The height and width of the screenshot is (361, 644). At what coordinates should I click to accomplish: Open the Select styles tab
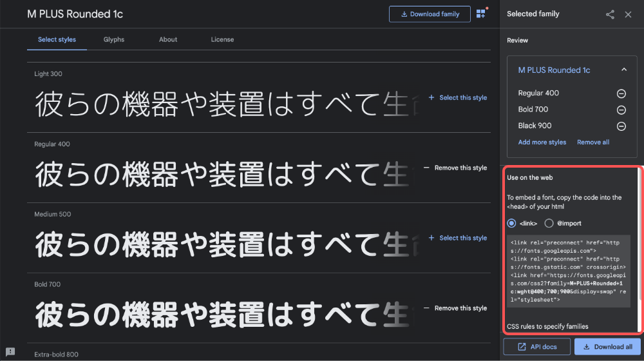pos(57,39)
